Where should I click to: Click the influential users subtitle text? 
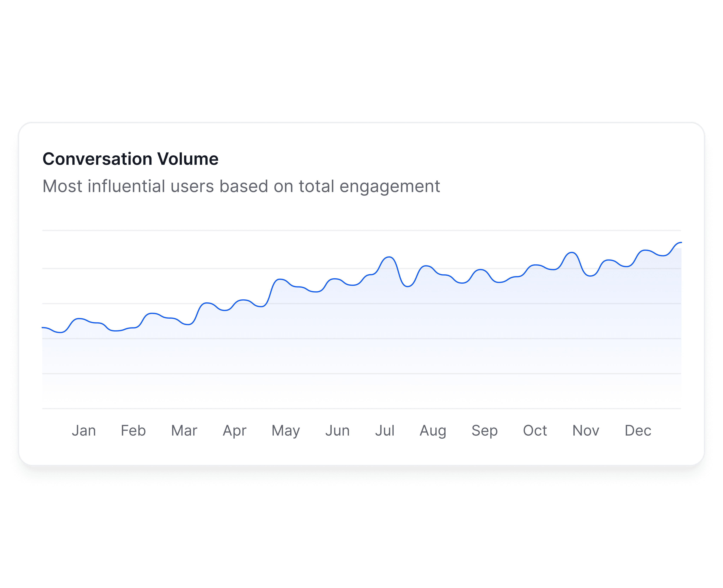(241, 186)
